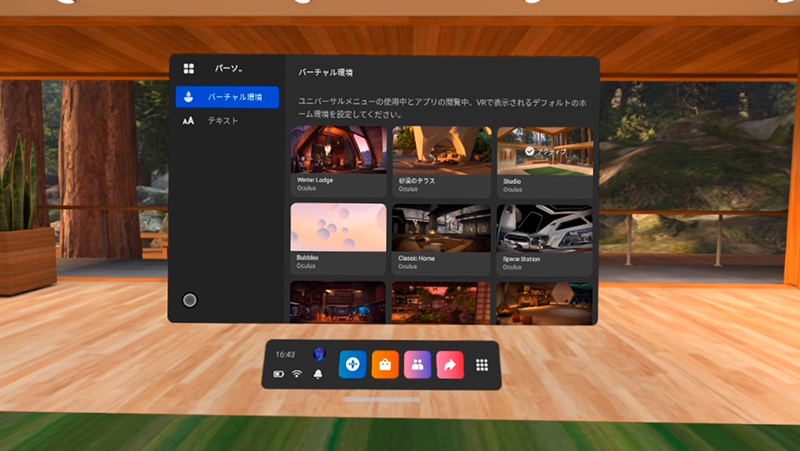
Task: Click the notifications bell icon
Action: (x=318, y=374)
